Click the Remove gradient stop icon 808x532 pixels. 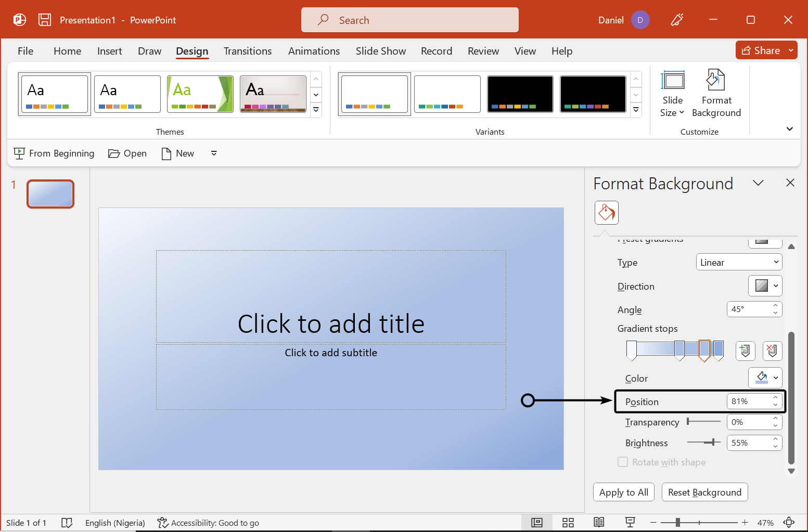(x=772, y=351)
